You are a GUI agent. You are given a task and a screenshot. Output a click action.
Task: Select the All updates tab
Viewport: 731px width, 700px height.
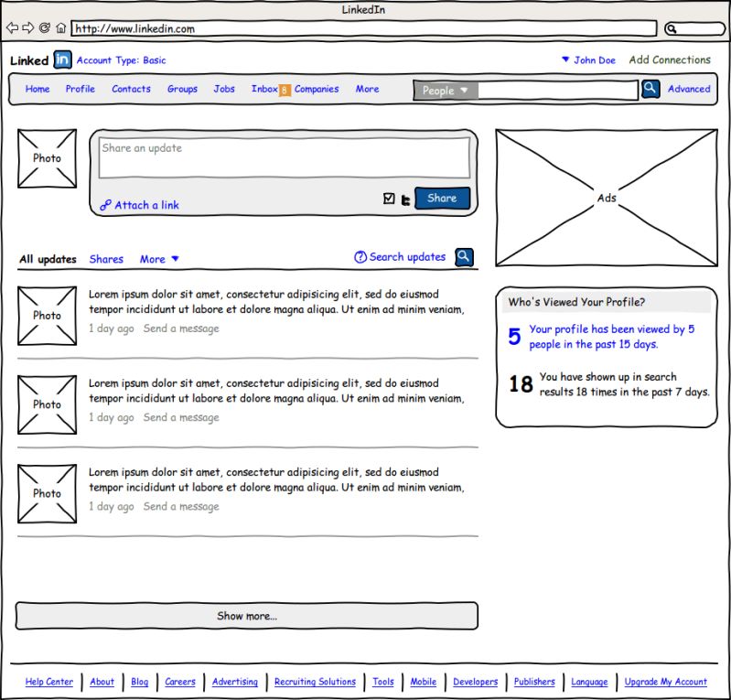[48, 259]
